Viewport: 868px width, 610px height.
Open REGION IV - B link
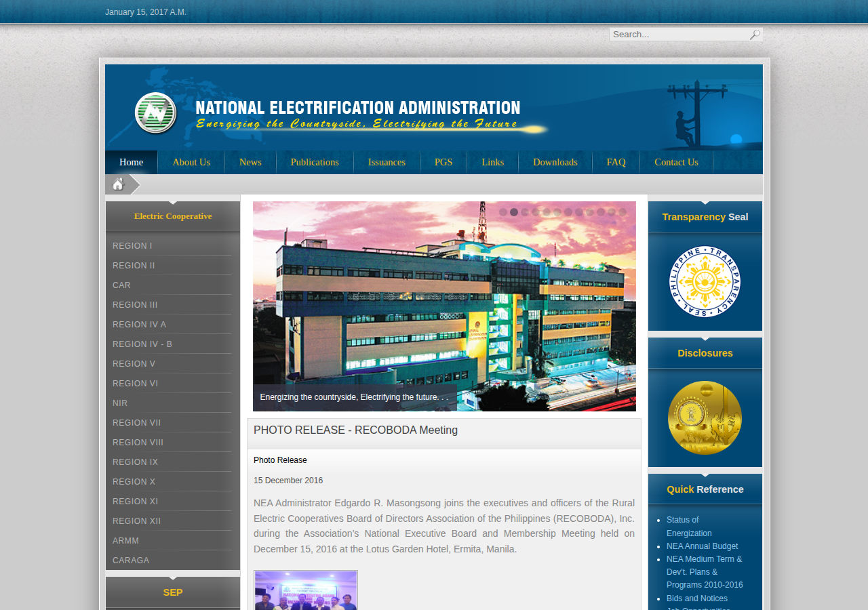[142, 344]
